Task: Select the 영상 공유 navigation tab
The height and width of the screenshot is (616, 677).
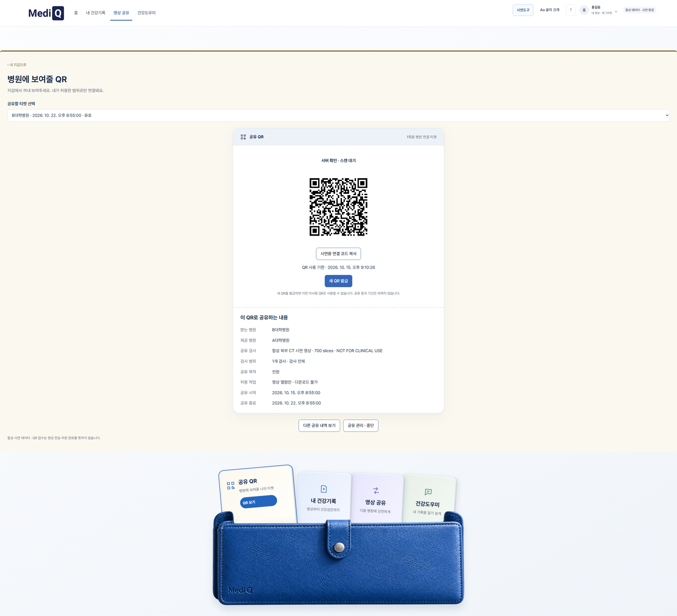Action: tap(121, 13)
